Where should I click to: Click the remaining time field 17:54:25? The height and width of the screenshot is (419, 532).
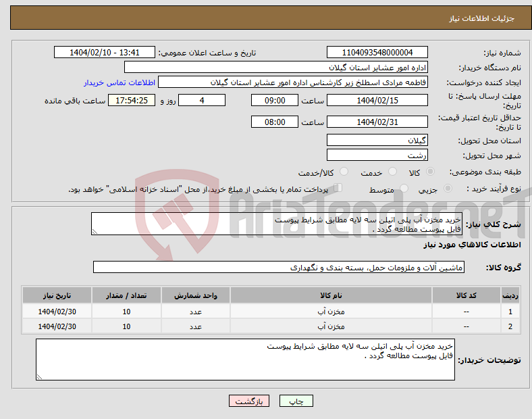pyautogui.click(x=132, y=100)
